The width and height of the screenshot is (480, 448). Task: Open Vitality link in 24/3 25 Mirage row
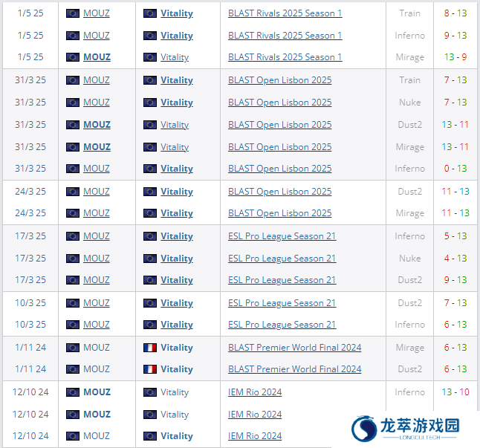click(x=177, y=213)
